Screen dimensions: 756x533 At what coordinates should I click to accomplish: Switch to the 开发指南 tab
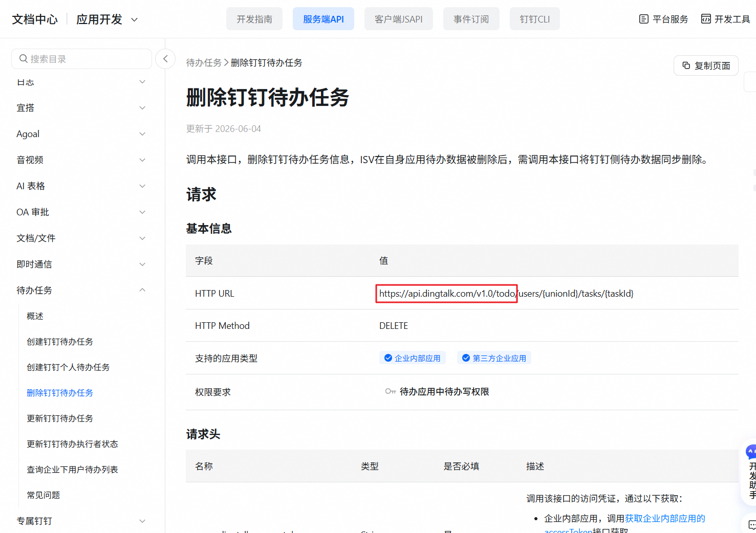(x=254, y=19)
